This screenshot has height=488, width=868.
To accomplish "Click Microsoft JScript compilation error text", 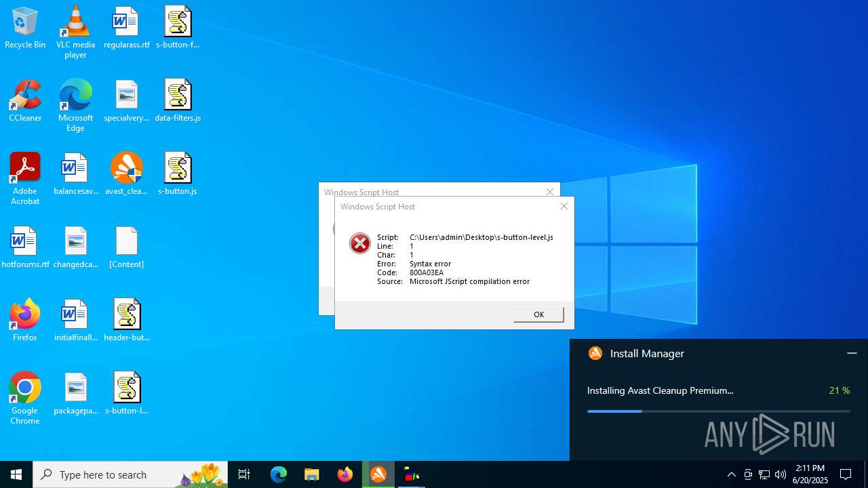I will (469, 281).
